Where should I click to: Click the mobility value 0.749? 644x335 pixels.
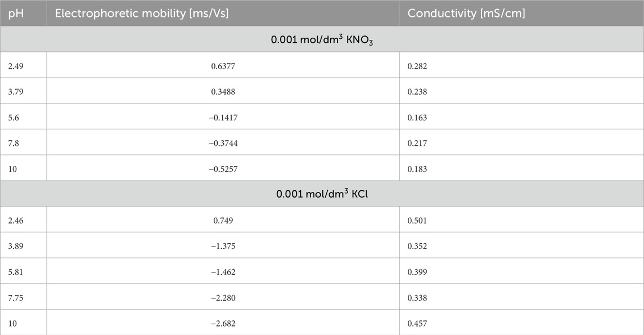pos(223,220)
